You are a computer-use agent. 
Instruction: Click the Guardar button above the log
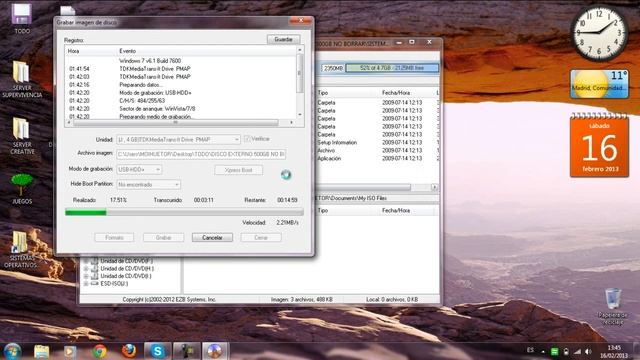click(283, 39)
